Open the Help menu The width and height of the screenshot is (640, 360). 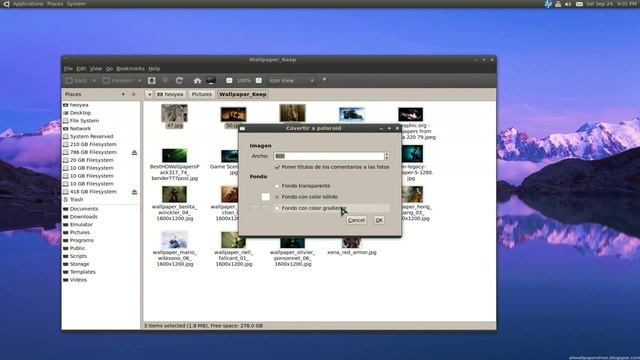click(x=154, y=69)
